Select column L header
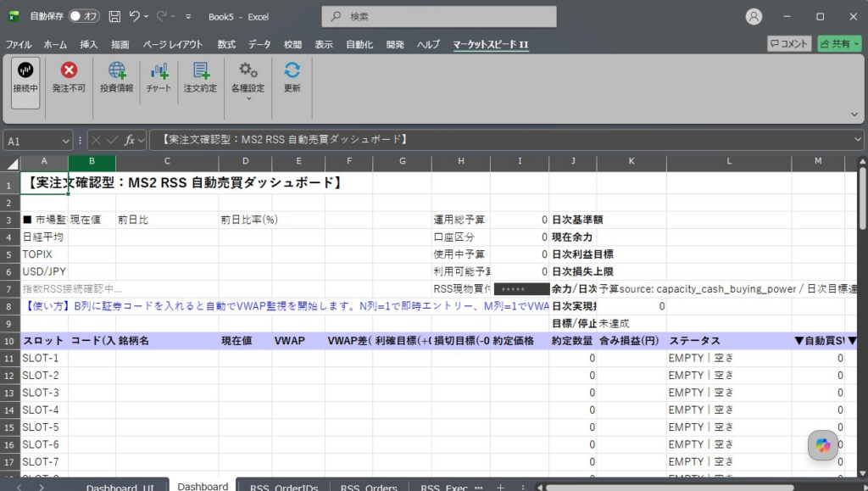The height and width of the screenshot is (491, 868). [729, 161]
